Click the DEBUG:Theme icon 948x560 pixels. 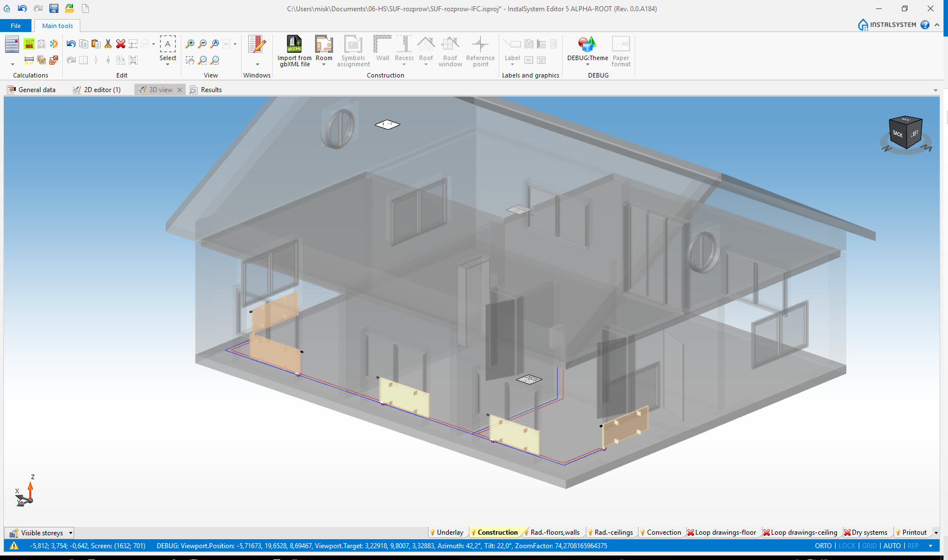point(587,44)
